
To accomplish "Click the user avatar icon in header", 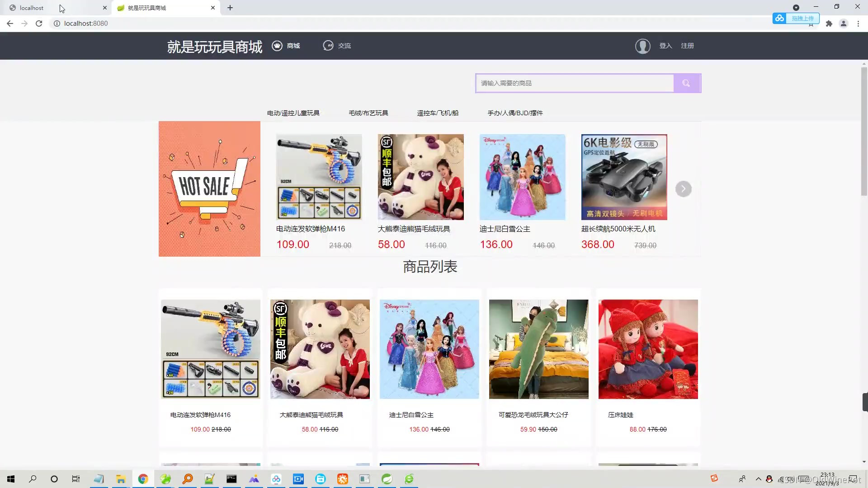I will [642, 46].
